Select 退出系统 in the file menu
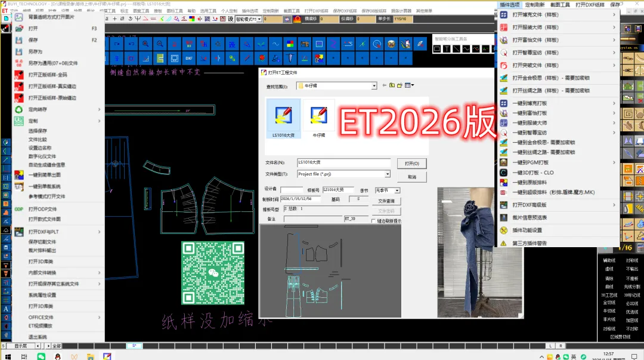This screenshot has width=644, height=360. [x=38, y=337]
